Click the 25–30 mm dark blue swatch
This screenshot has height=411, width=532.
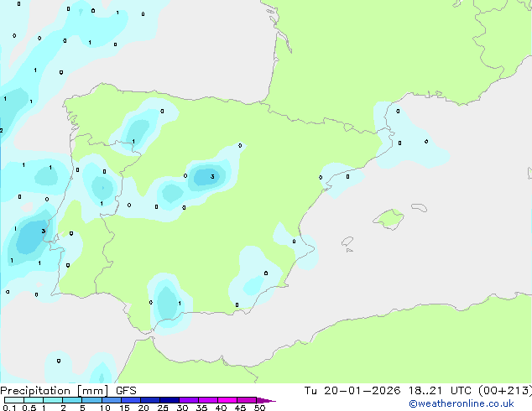(170, 400)
